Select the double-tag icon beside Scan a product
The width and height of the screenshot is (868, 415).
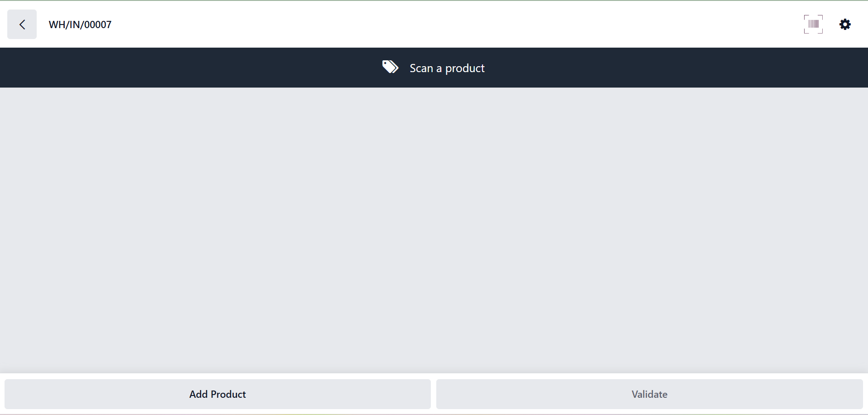tap(390, 67)
